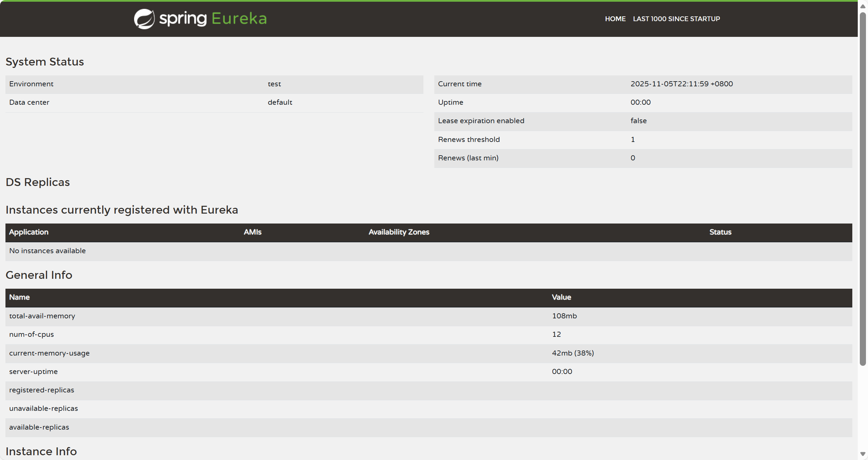Click the AMIs column header
868x460 pixels.
click(x=252, y=232)
